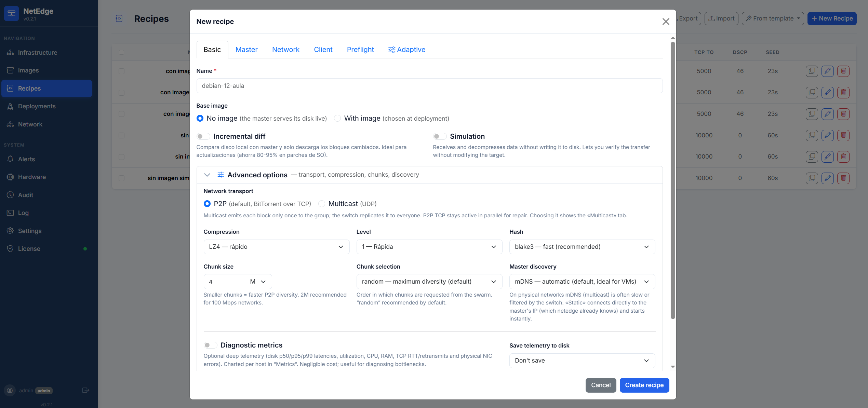Screen dimensions: 868x408
Task: Enable the Simulation switch
Action: click(440, 136)
